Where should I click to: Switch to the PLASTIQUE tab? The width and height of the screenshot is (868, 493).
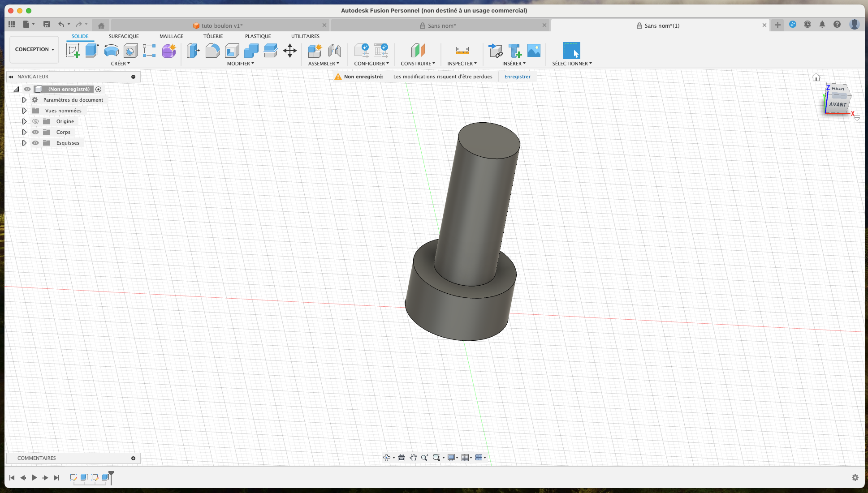click(x=258, y=36)
